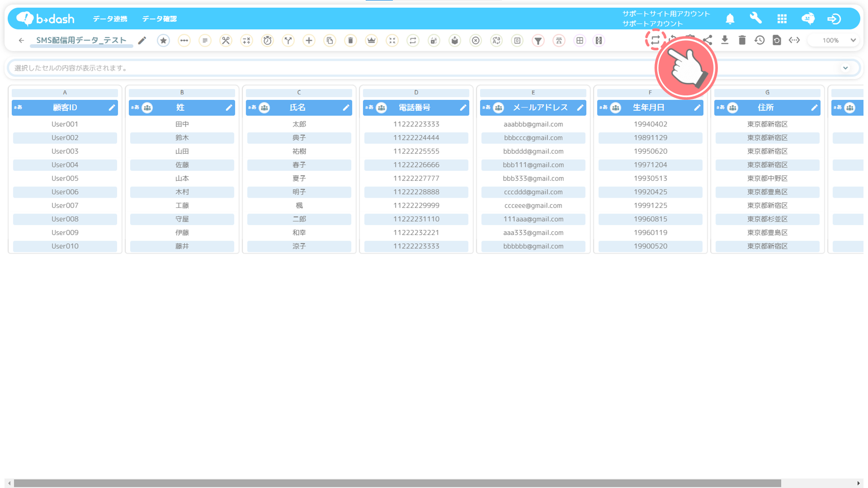
Task: Edit the 顧客ID column header with its pencil
Action: point(112,108)
